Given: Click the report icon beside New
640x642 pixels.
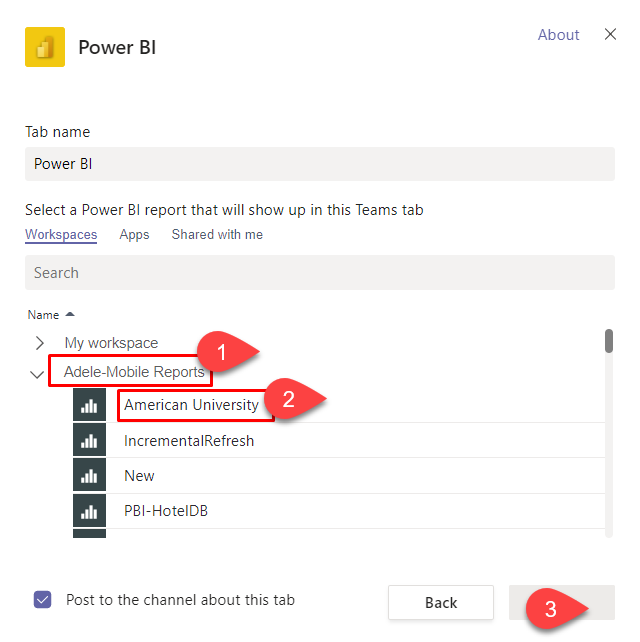Looking at the screenshot, I should (x=89, y=475).
